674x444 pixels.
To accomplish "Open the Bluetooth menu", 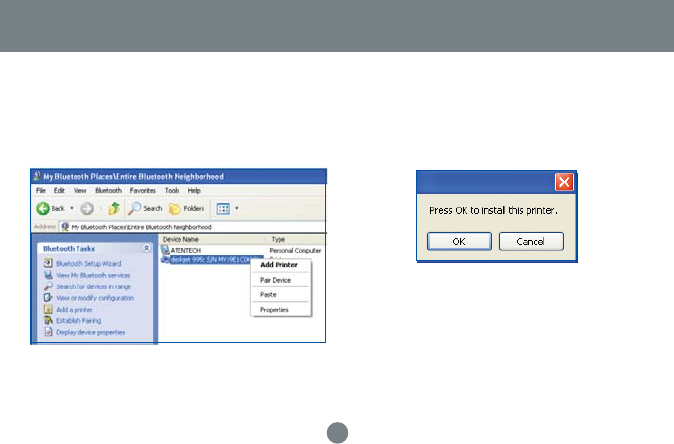I will point(108,190).
